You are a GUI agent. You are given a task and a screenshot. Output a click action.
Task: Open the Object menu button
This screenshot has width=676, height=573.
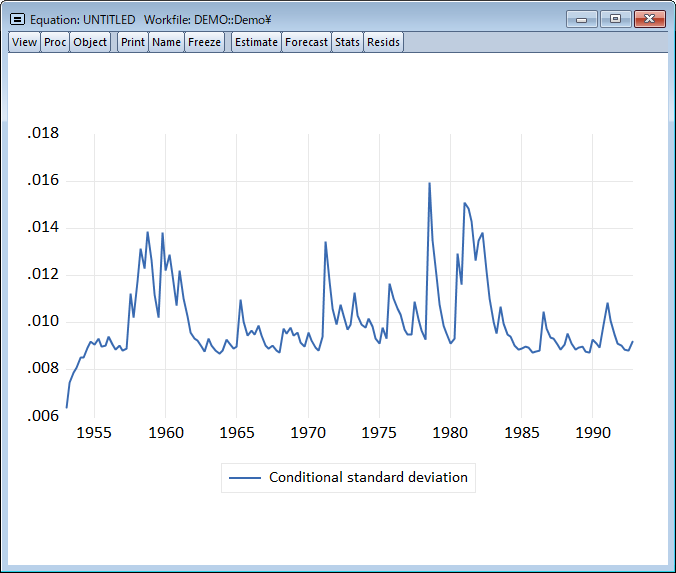[90, 42]
